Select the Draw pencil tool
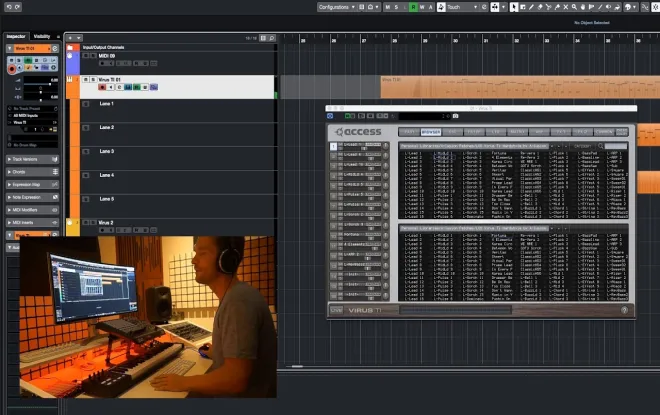The width and height of the screenshot is (660, 415). [x=531, y=7]
